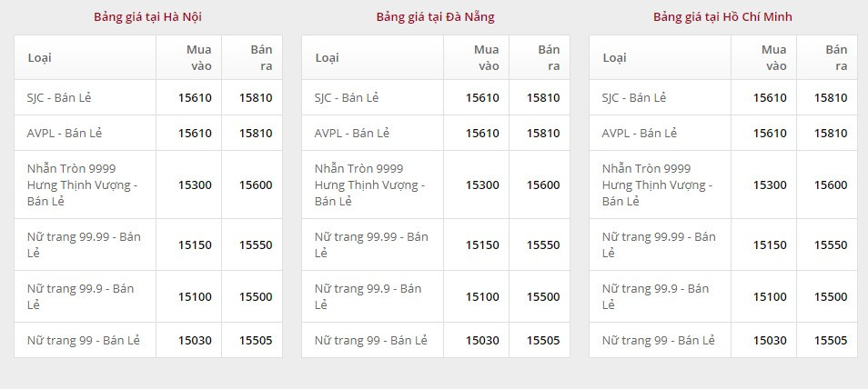Click the "Bảng giá tại Đà Nẵng" heading
Screen dimensions: 868x389
pyautogui.click(x=435, y=16)
